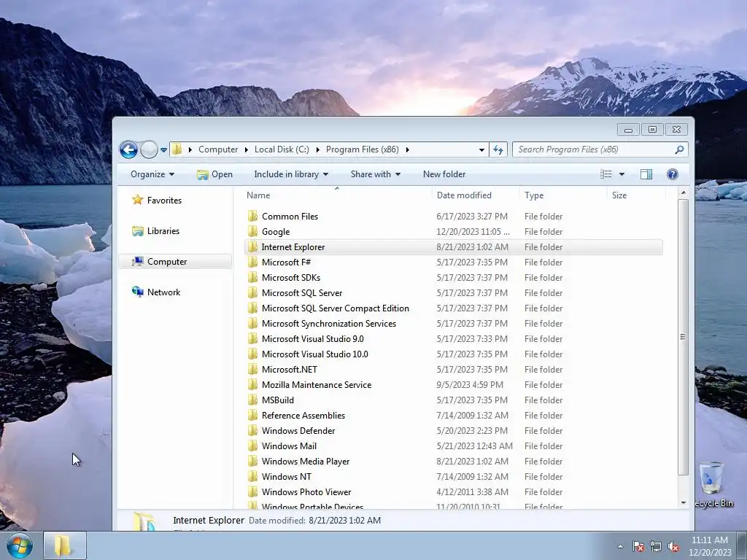Image resolution: width=747 pixels, height=560 pixels.
Task: Open the Windows Start button
Action: [20, 545]
